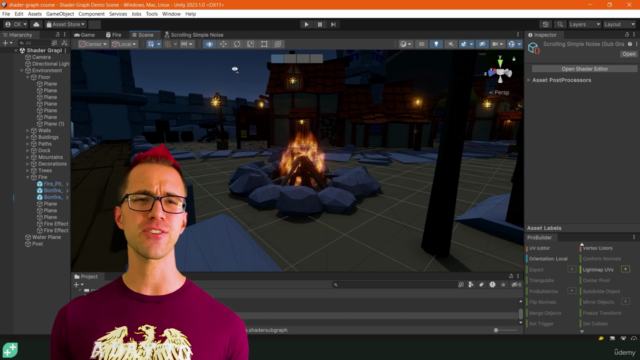Viewport: 640px width, 360px height.
Task: Click the ProBuilder UV Editor button
Action: pyautogui.click(x=539, y=248)
